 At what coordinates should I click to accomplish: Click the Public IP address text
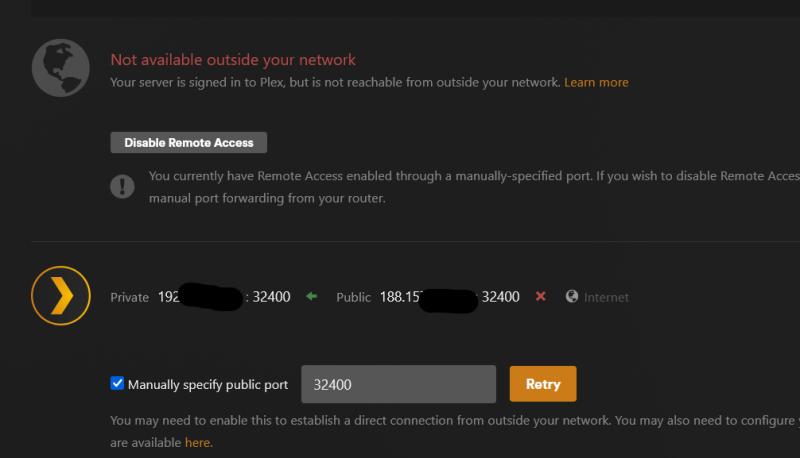[449, 297]
